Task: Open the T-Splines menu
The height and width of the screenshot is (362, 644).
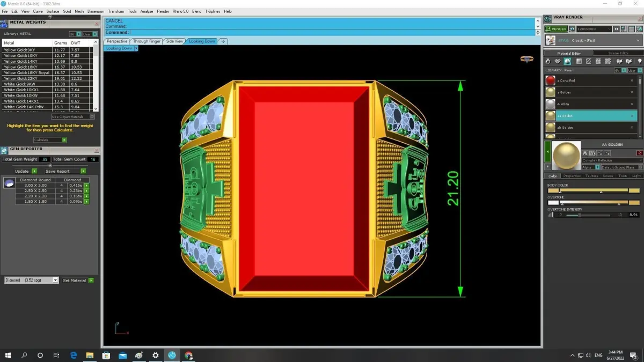Action: click(213, 11)
